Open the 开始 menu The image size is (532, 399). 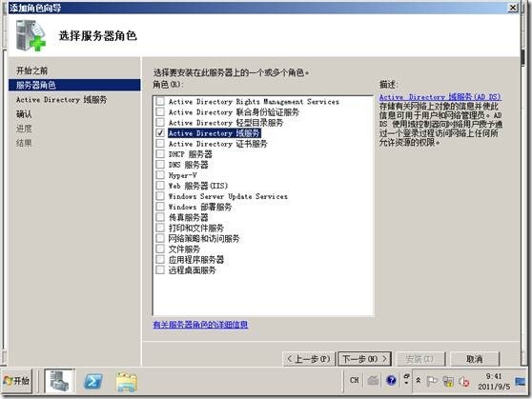pos(17,381)
